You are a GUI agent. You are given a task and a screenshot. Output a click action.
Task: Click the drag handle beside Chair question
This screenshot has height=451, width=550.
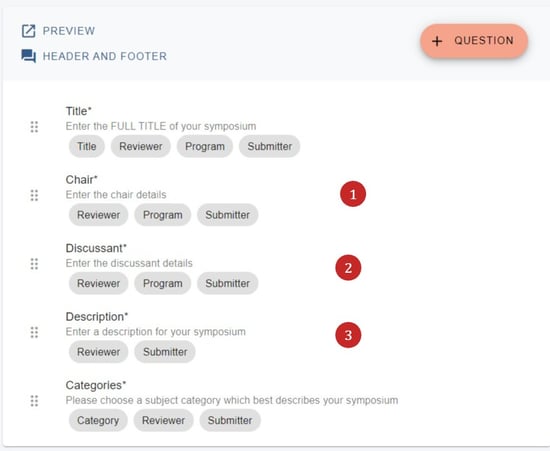(34, 195)
